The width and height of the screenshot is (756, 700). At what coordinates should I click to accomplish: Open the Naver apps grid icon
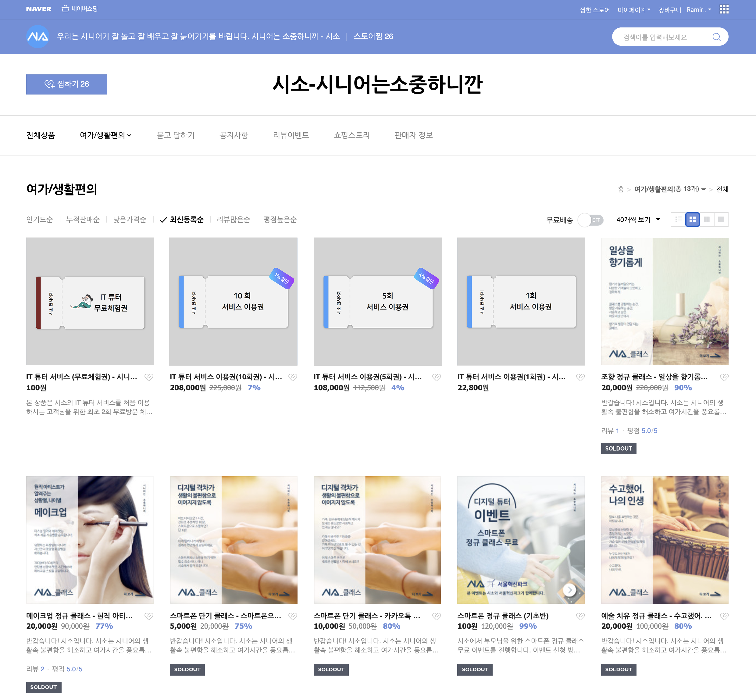point(724,9)
